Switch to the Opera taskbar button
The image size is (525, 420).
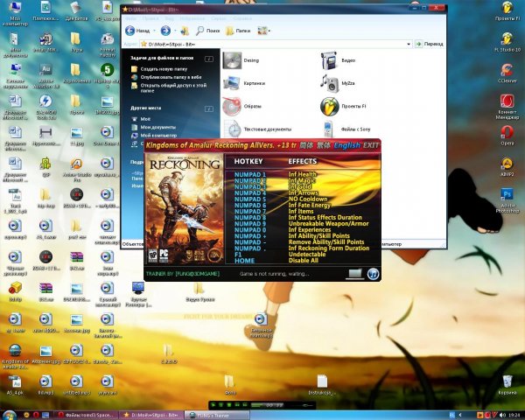[x=86, y=415]
